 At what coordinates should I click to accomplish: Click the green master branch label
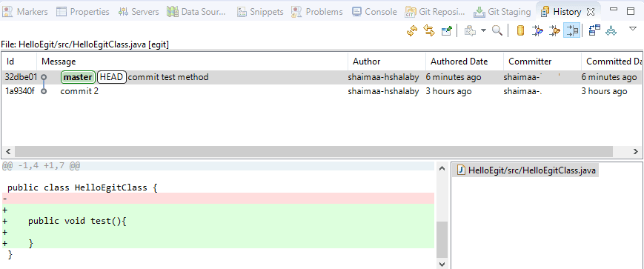[x=78, y=77]
